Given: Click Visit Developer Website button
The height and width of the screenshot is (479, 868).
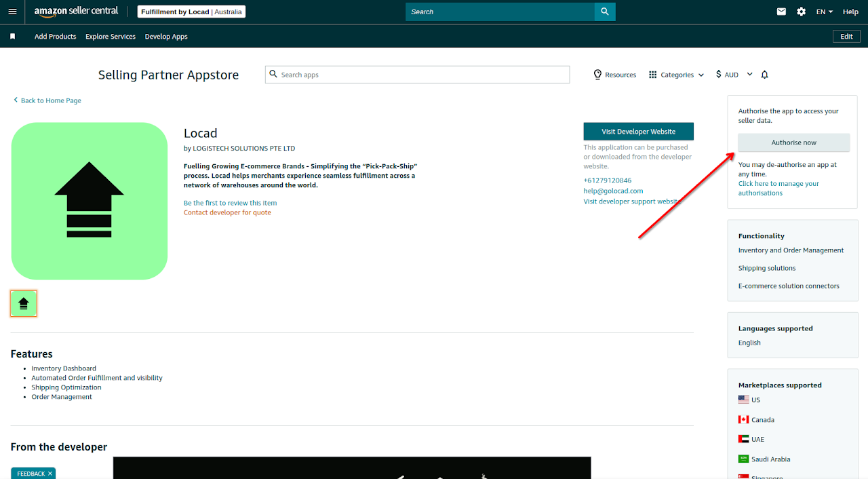Looking at the screenshot, I should (638, 132).
